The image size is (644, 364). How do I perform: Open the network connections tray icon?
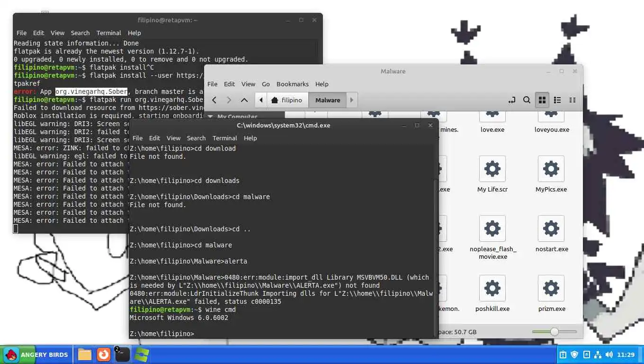[598, 355]
